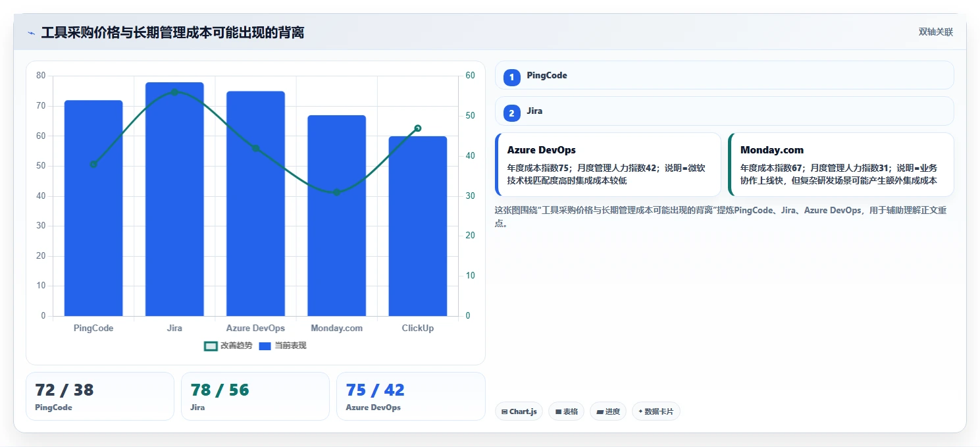Select the PingCode bar in the chart
Viewport: 980px width, 447px height.
(93, 208)
